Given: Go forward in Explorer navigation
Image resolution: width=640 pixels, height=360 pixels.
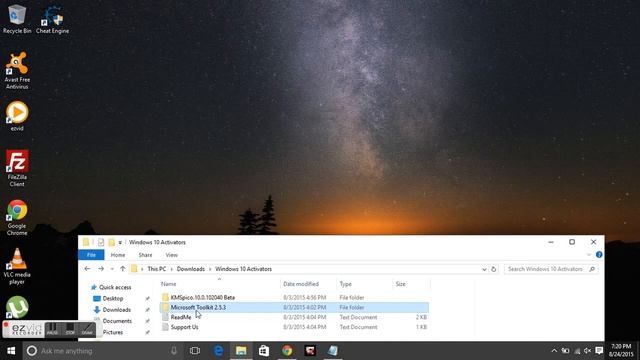Looking at the screenshot, I should pyautogui.click(x=101, y=269).
